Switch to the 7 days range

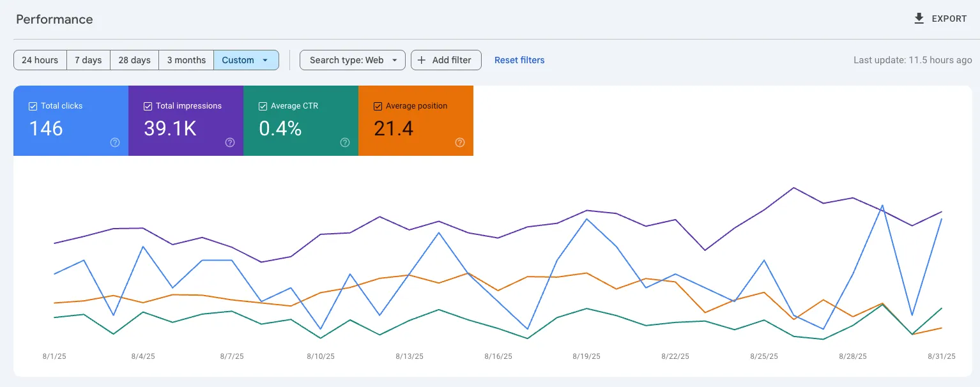click(x=88, y=60)
